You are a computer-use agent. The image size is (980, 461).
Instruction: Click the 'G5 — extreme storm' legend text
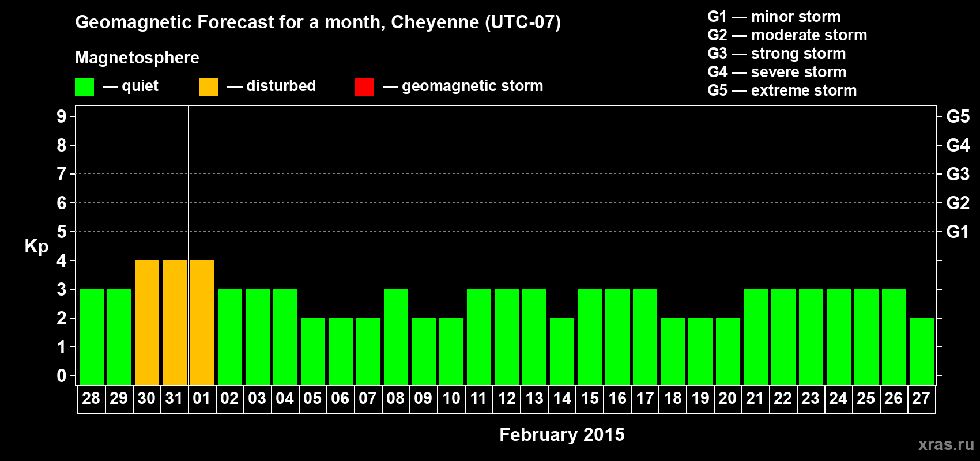coord(782,90)
